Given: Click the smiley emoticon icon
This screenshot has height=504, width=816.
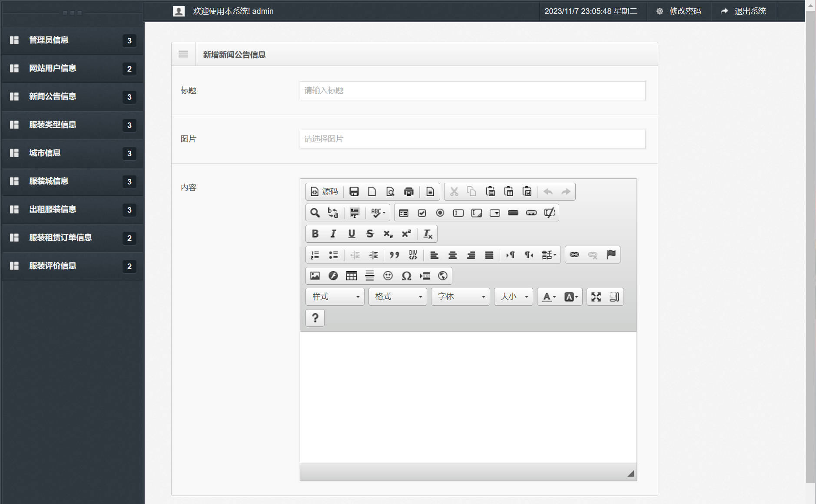Looking at the screenshot, I should click(388, 276).
